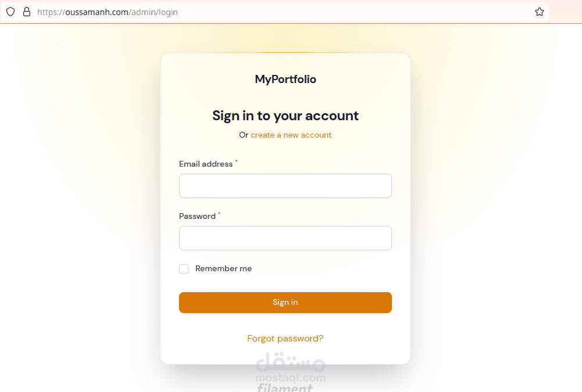Screen dimensions: 582x392
Task: Click the mostaql.com watermark text
Action: pos(291,379)
